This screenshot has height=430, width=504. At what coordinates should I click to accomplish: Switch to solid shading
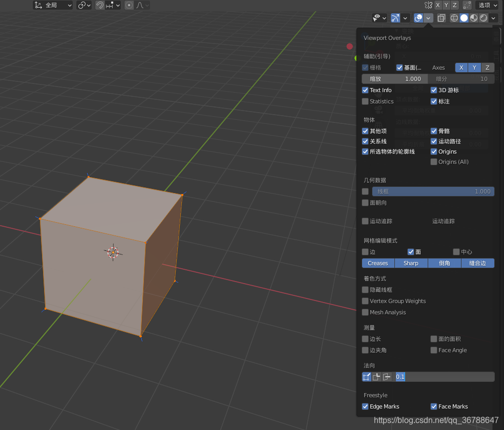[464, 18]
